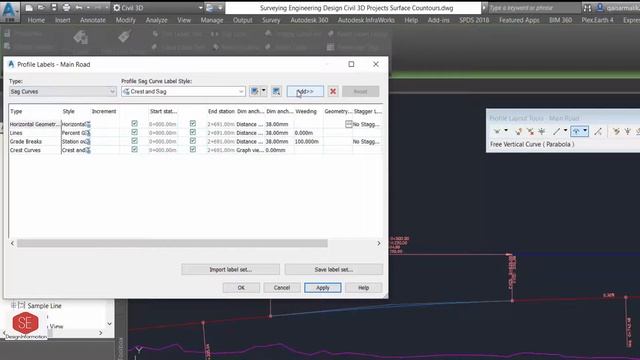Click the OK button
The width and height of the screenshot is (640, 360).
pyautogui.click(x=241, y=288)
